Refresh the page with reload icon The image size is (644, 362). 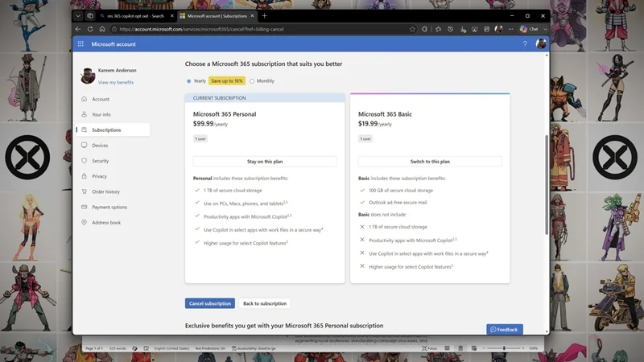(x=90, y=29)
